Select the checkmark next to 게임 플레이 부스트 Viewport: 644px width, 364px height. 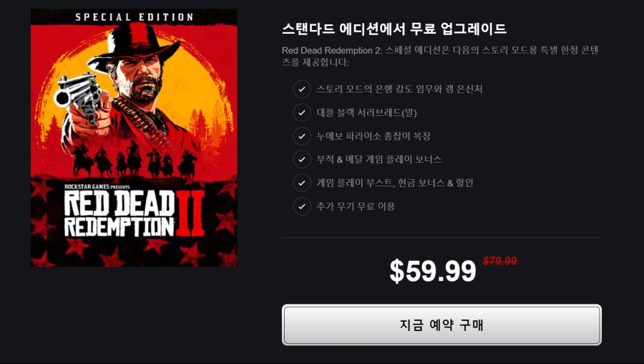click(302, 183)
